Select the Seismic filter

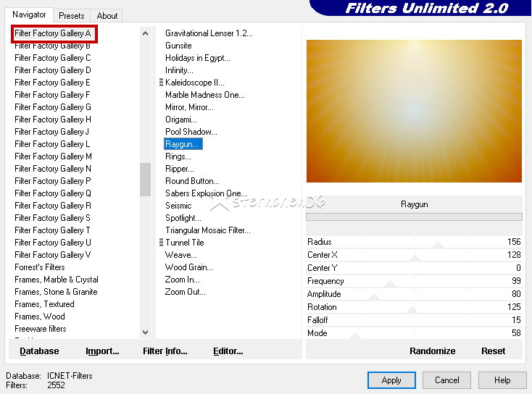click(x=178, y=206)
